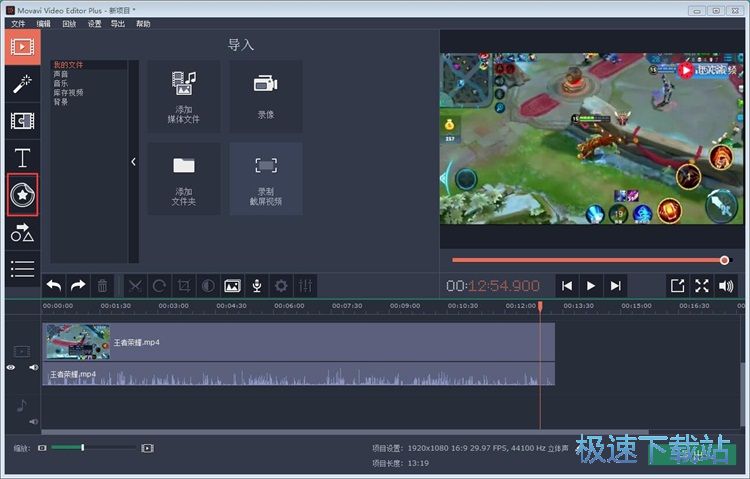750x479 pixels.
Task: Open the 导出 menu
Action: coord(118,23)
